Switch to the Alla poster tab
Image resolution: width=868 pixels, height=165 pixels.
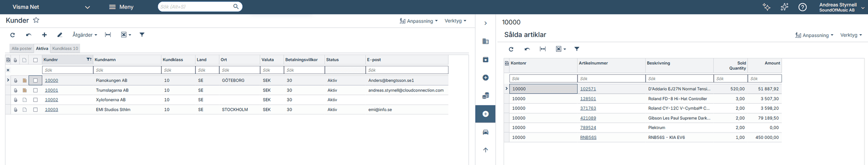click(22, 49)
